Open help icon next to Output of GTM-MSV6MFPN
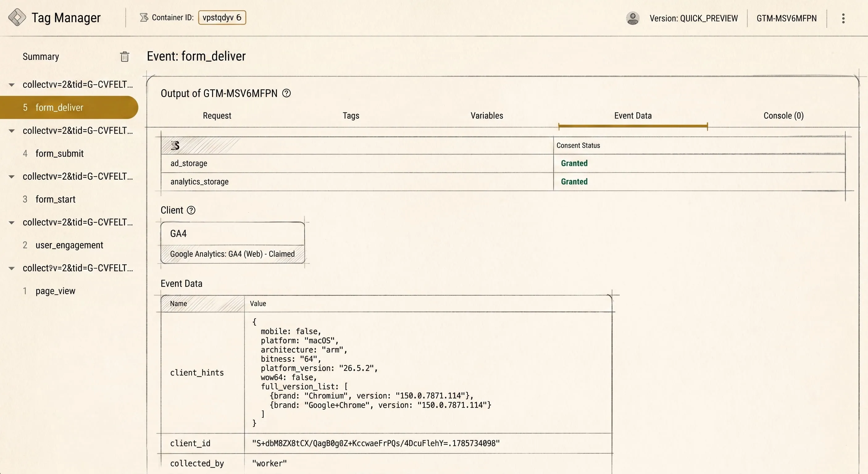The image size is (868, 474). click(x=286, y=93)
